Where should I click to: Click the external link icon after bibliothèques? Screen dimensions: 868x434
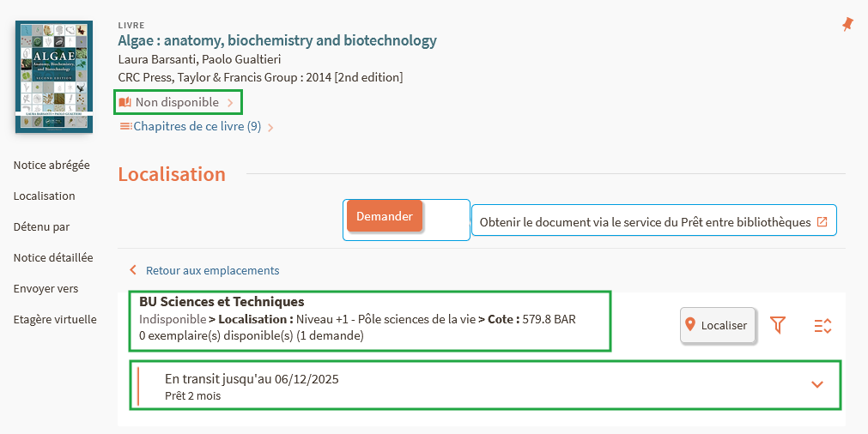click(x=822, y=221)
